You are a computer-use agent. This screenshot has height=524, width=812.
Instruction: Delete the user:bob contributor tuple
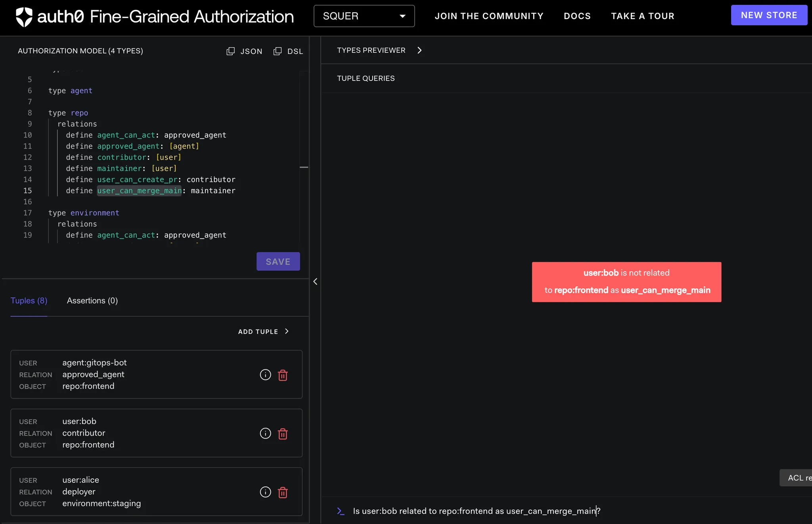(x=283, y=434)
